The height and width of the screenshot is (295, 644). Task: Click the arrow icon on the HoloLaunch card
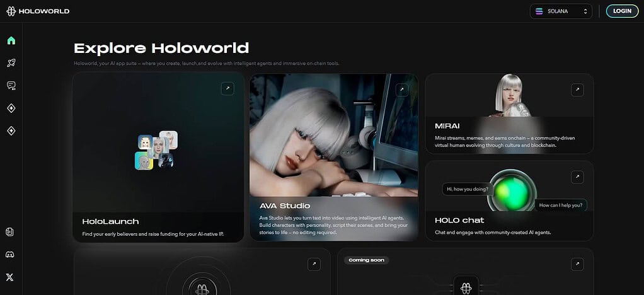tap(227, 89)
